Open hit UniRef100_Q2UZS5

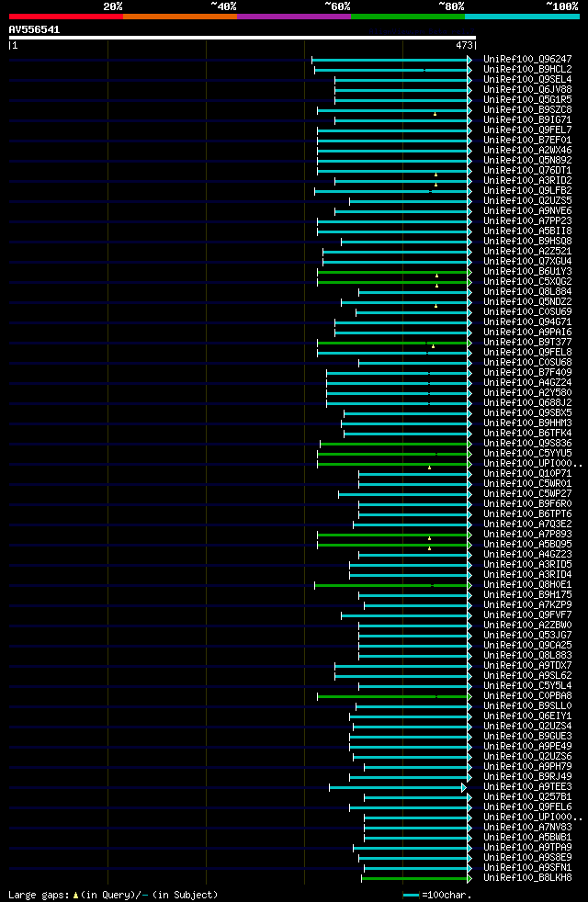pyautogui.click(x=527, y=201)
